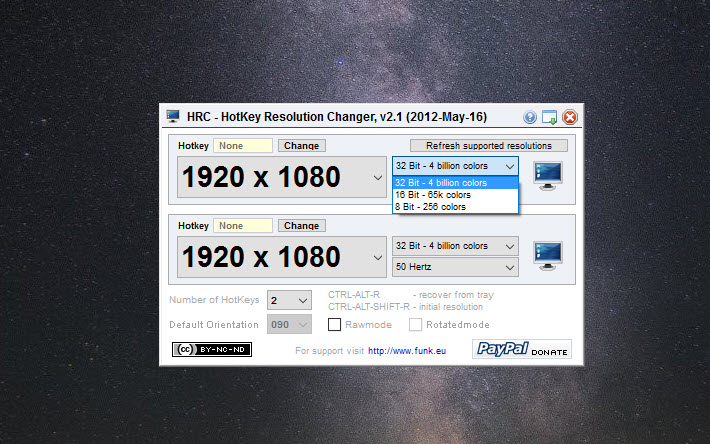Click the minimize-to-tray window icon
The width and height of the screenshot is (710, 444).
pos(549,117)
